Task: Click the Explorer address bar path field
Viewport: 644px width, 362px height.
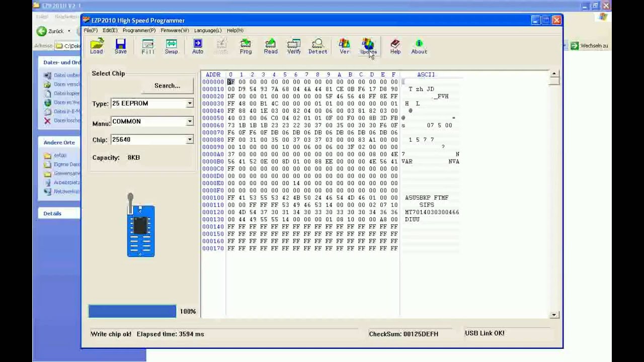Action: [68, 46]
